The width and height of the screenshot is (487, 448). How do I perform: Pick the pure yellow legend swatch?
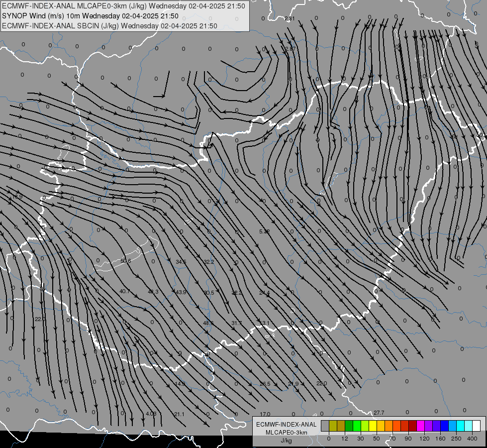point(373,426)
